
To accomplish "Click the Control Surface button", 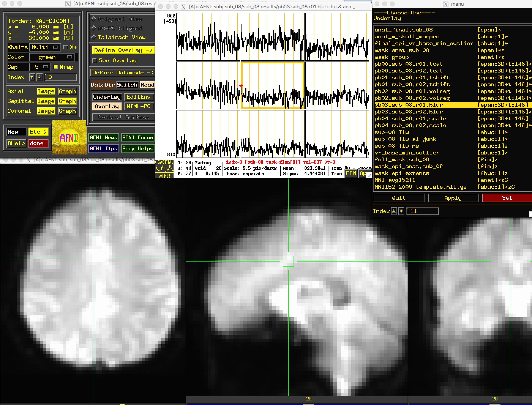I will (x=124, y=117).
